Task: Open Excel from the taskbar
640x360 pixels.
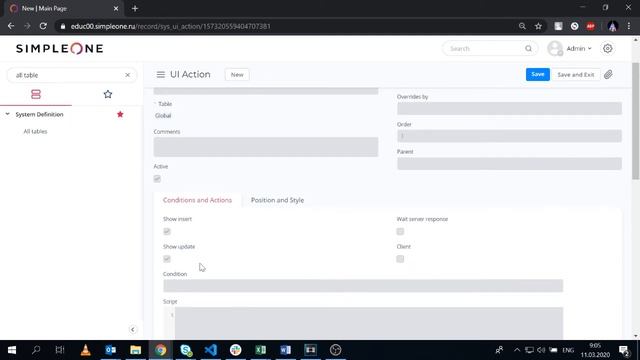Action: coord(260,350)
